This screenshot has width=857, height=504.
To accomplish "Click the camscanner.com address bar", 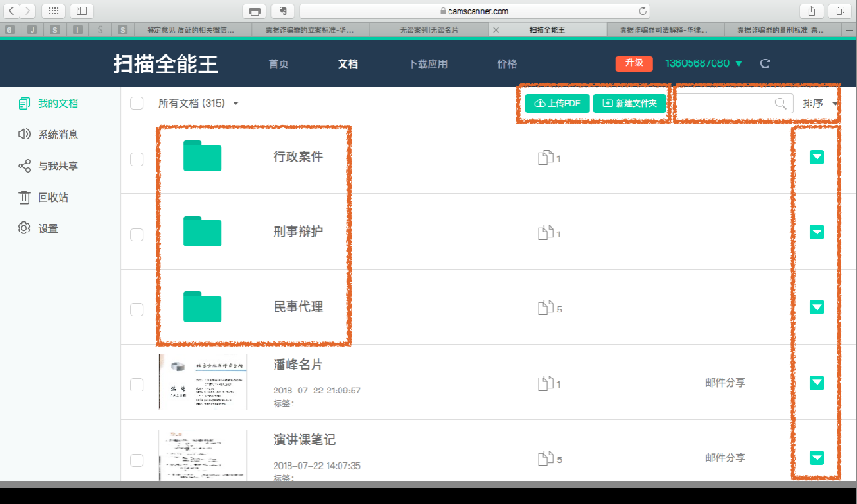I will (475, 11).
